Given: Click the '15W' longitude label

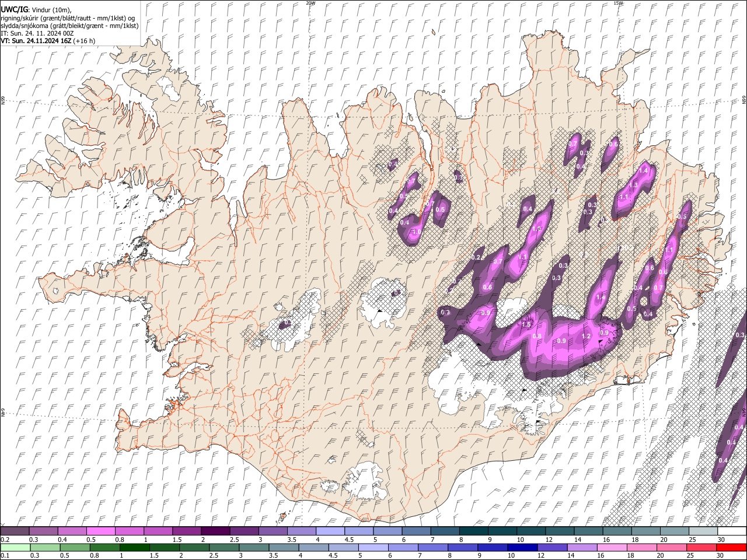Looking at the screenshot, I should pos(619,3).
